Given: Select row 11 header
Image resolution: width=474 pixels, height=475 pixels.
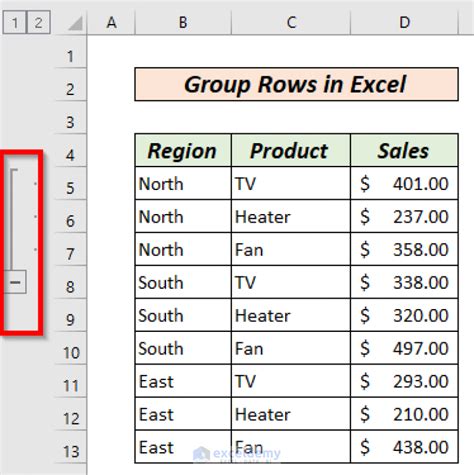Looking at the screenshot, I should 70,381.
